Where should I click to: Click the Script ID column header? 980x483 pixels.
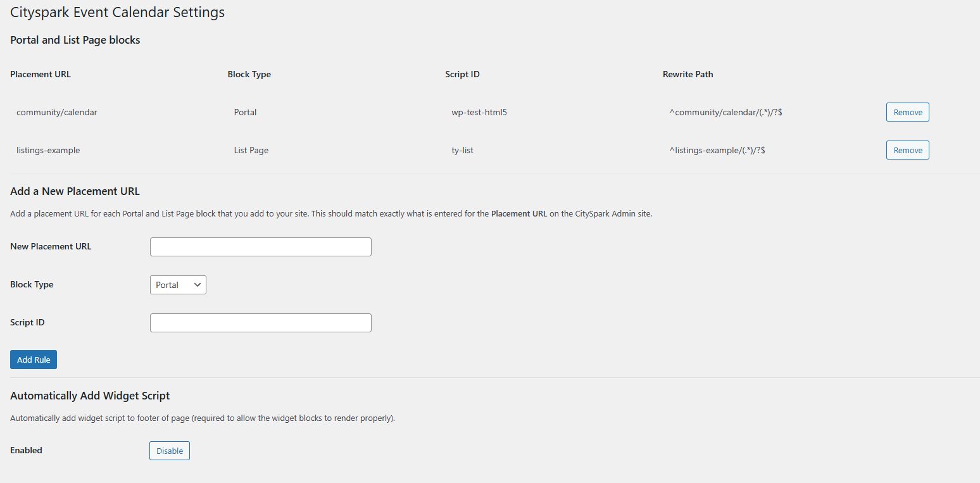pos(463,74)
